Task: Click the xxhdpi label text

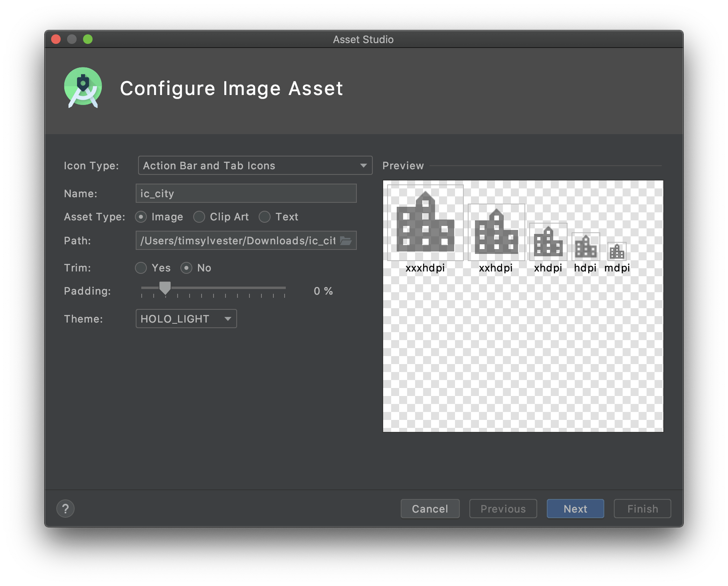Action: (496, 268)
